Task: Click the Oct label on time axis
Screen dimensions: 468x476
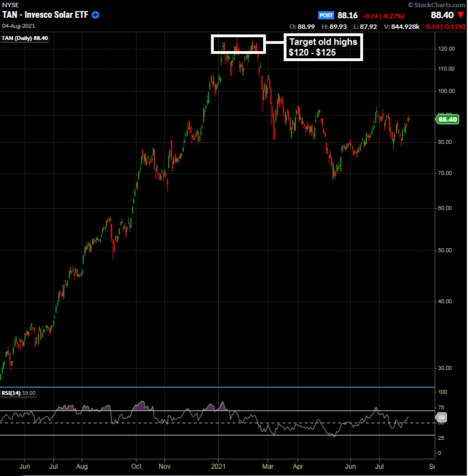Action: pyautogui.click(x=136, y=466)
